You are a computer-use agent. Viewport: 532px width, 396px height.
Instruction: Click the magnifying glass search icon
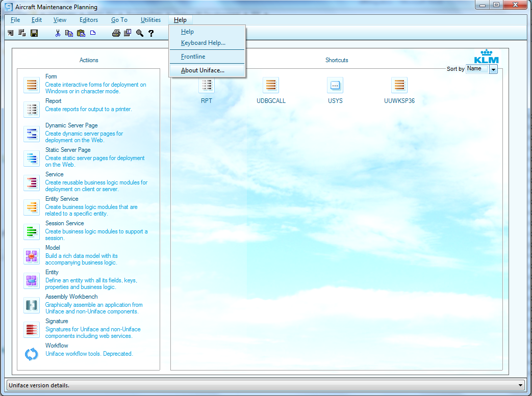click(139, 33)
